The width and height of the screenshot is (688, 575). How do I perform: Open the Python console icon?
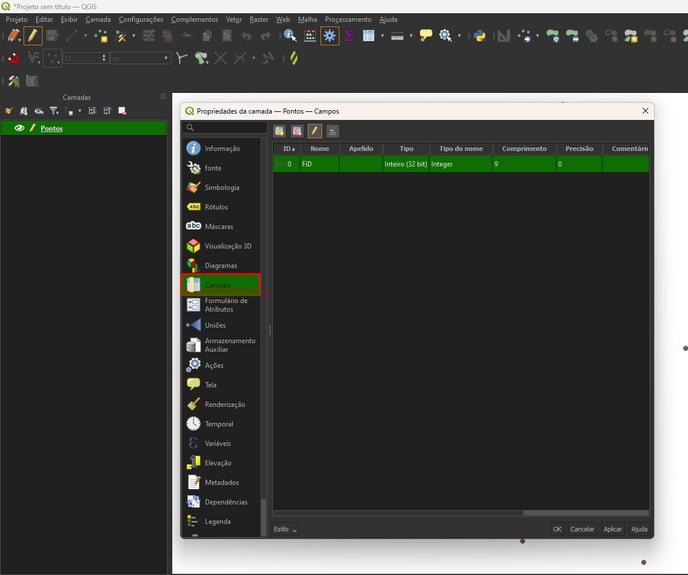point(480,36)
